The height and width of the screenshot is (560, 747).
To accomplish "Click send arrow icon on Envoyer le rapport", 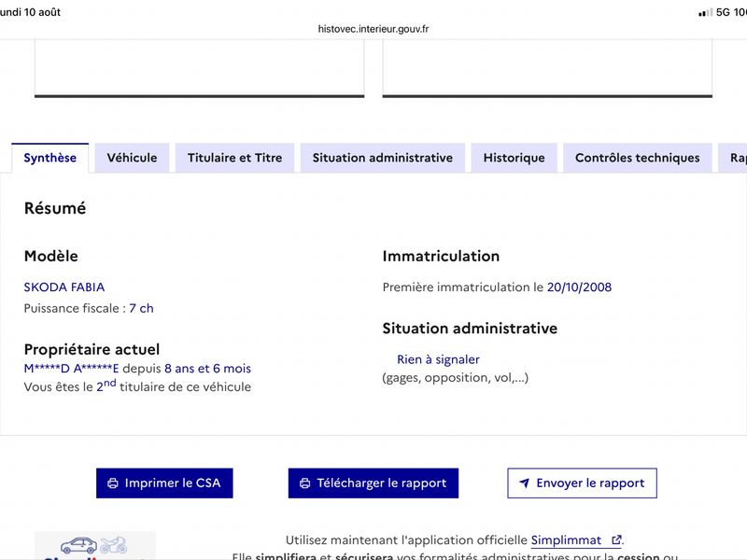I will coord(524,483).
